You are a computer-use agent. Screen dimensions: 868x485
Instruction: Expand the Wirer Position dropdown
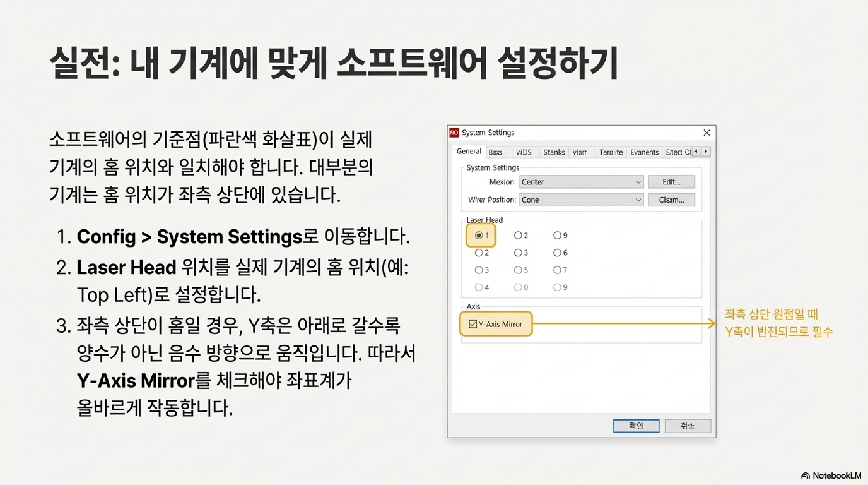581,200
